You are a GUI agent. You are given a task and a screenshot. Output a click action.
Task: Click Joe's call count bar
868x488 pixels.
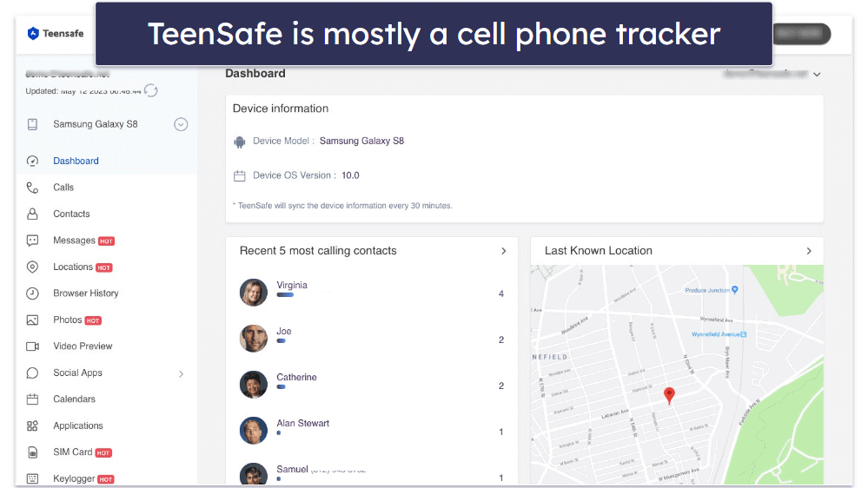(x=282, y=341)
